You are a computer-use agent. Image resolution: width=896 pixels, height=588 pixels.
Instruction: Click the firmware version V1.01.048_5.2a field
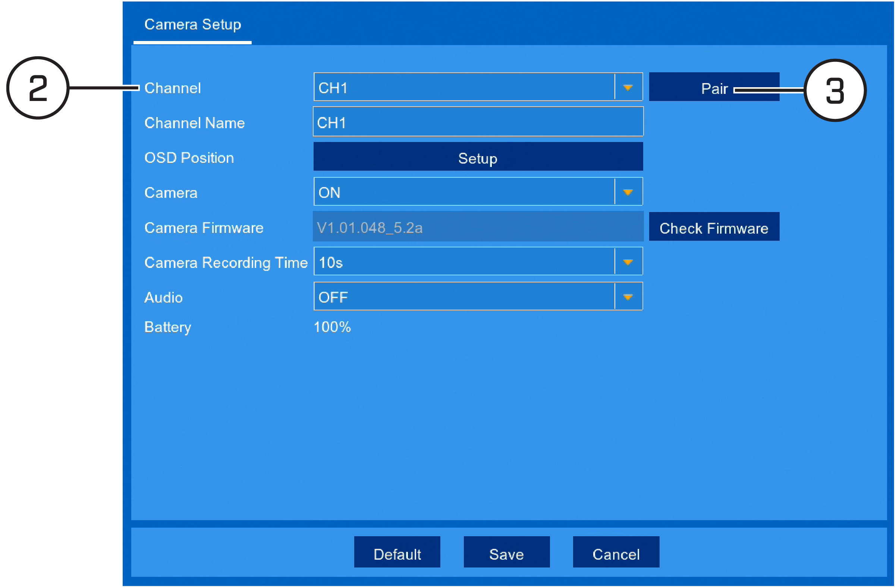pyautogui.click(x=478, y=227)
